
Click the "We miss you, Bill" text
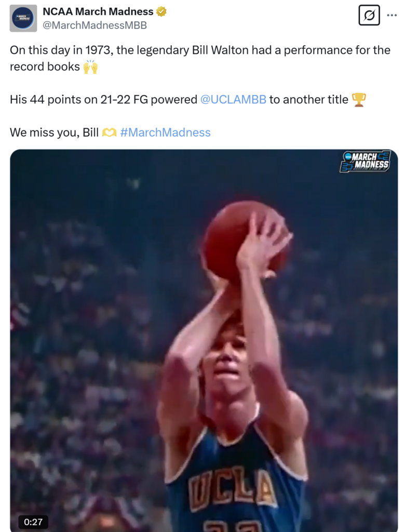55,132
